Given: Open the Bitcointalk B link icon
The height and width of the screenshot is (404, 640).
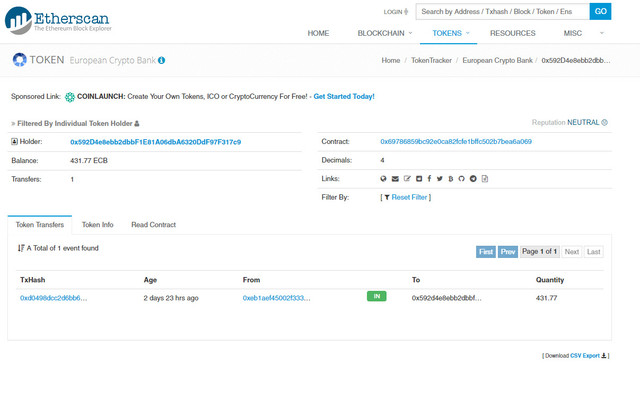Looking at the screenshot, I should click(451, 179).
